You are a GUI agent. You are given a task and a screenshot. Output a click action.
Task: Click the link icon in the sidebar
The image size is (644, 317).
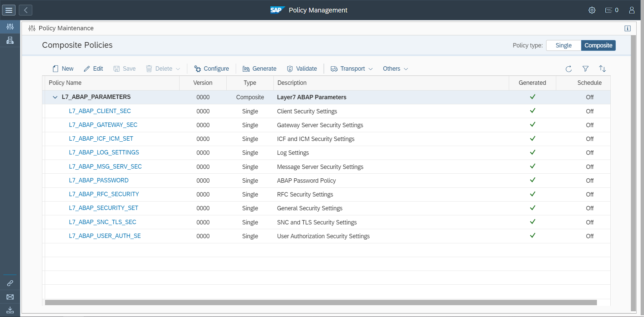(10, 283)
